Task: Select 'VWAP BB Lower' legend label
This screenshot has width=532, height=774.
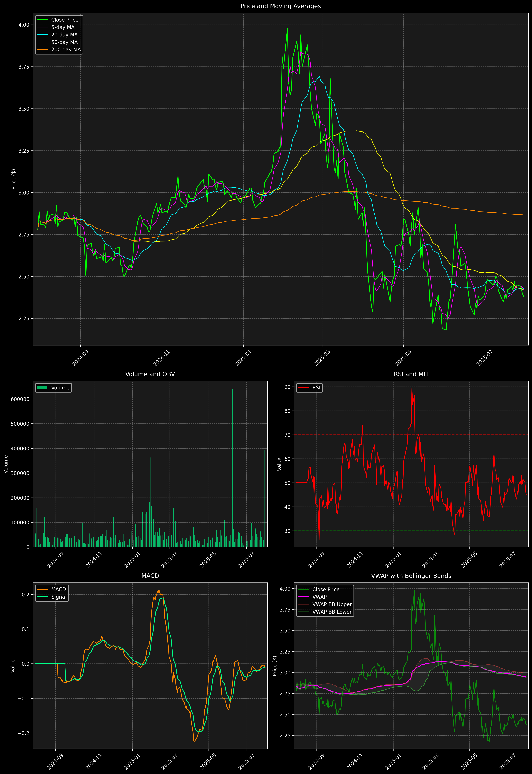Action: (x=332, y=612)
